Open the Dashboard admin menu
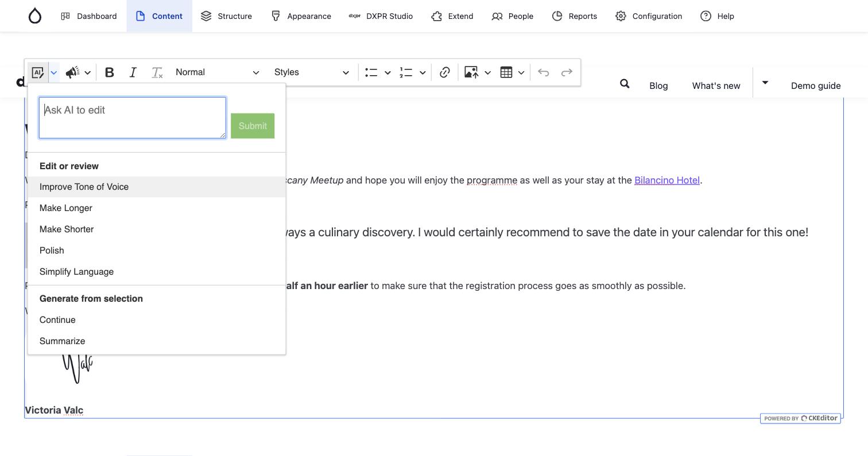Screen dimensions: 868x456 89,16
